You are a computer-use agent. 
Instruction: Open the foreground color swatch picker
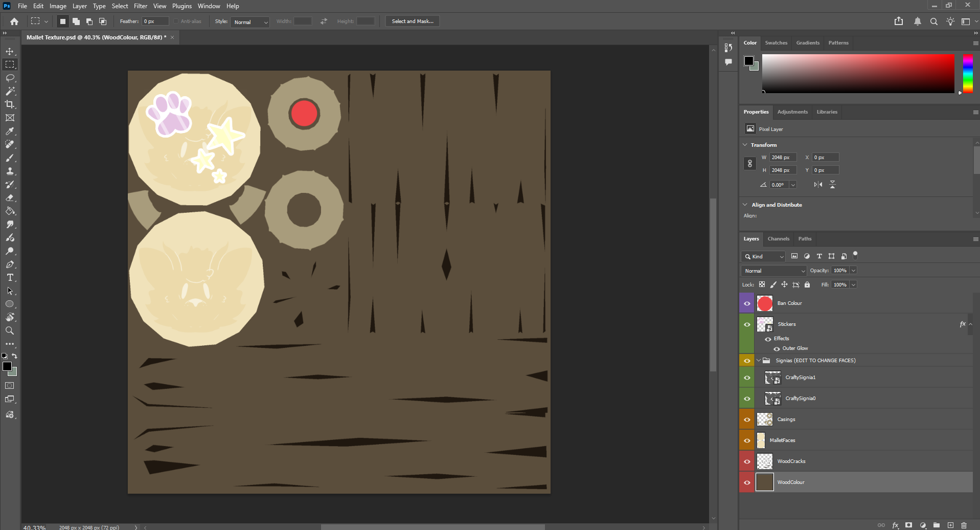[x=8, y=366]
